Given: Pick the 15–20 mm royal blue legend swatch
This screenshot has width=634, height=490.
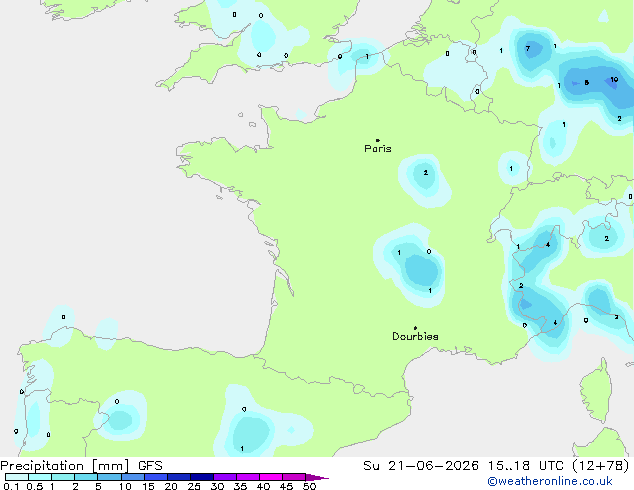Looking at the screenshot, I should pyautogui.click(x=156, y=477).
